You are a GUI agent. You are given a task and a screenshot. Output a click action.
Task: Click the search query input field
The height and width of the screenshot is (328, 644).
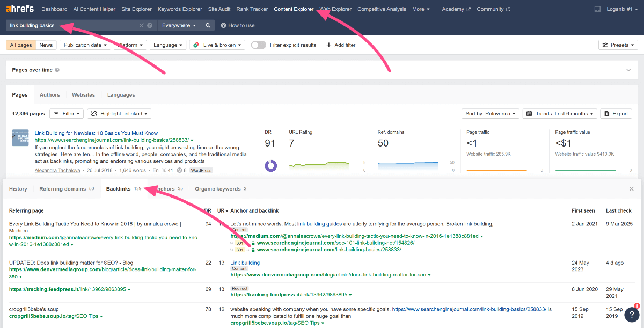pyautogui.click(x=73, y=25)
